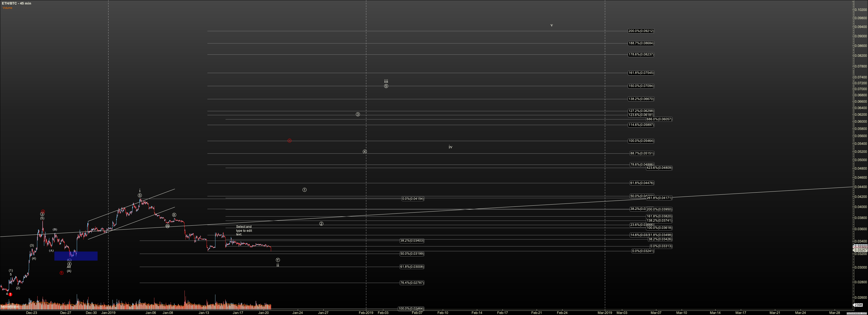Click the 127.2%(0.06298) Fibonacci label
This screenshot has height=315, width=868.
coord(641,111)
